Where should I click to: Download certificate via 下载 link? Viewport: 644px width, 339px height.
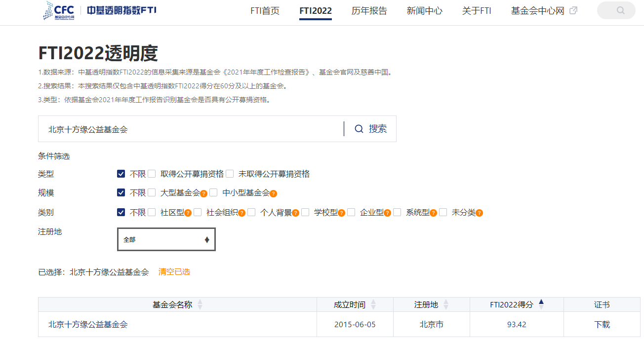point(602,324)
